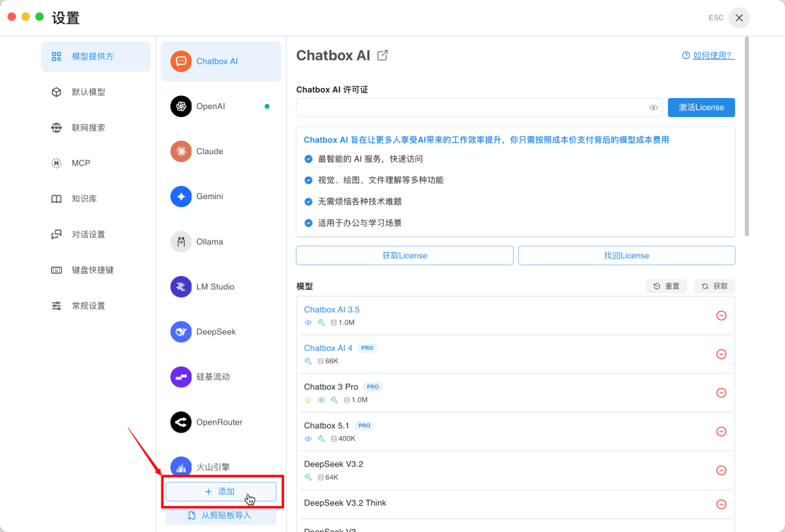This screenshot has width=785, height=532.
Task: Remove the Chatbox AI 4 model
Action: click(x=721, y=354)
